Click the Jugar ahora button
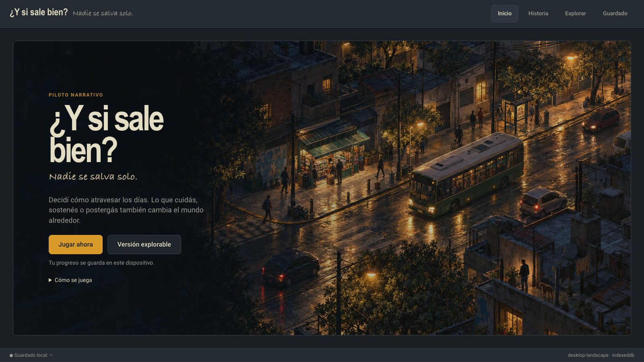 pyautogui.click(x=76, y=245)
